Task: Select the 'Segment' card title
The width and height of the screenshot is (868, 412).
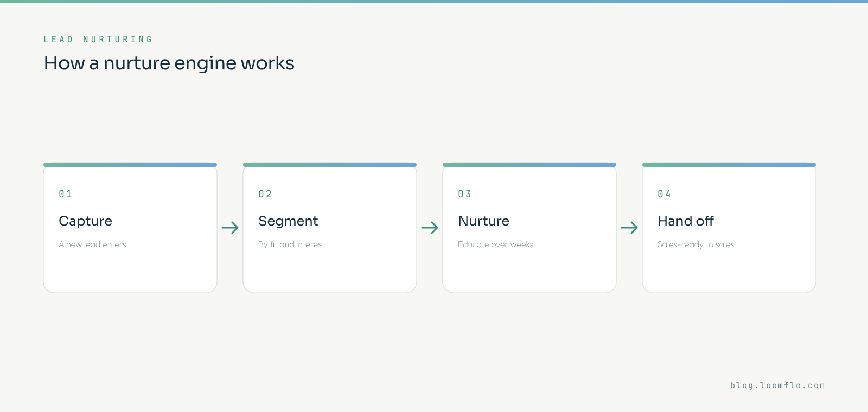Action: pos(288,221)
